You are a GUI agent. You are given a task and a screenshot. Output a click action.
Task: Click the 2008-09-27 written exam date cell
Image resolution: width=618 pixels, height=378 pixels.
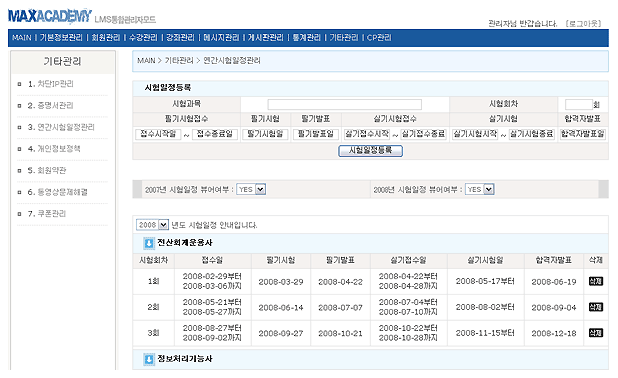coord(281,333)
